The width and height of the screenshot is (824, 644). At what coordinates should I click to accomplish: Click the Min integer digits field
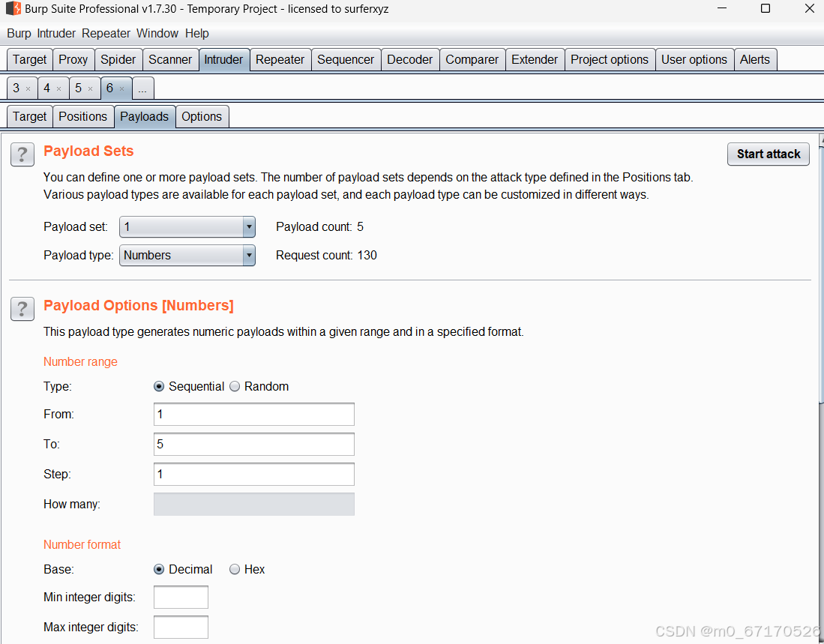point(181,598)
